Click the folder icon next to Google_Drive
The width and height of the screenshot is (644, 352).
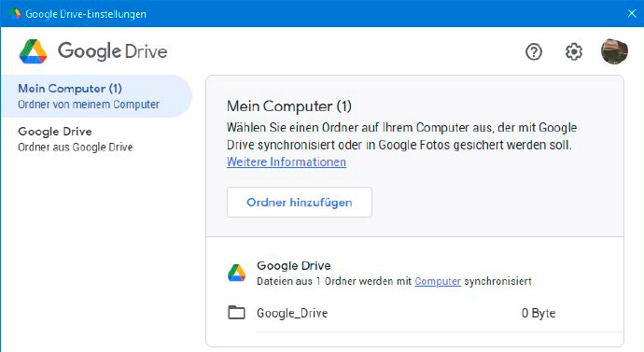point(236,313)
